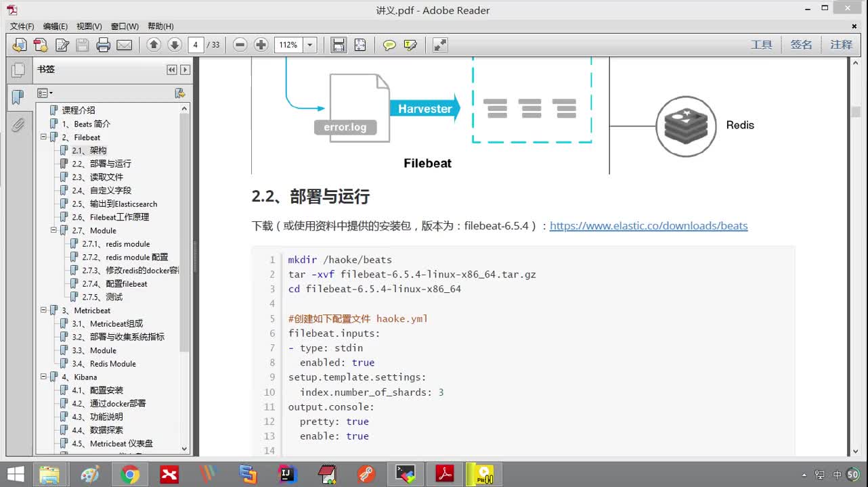Select bookmark '2.7.1、redis module'

pos(116,243)
